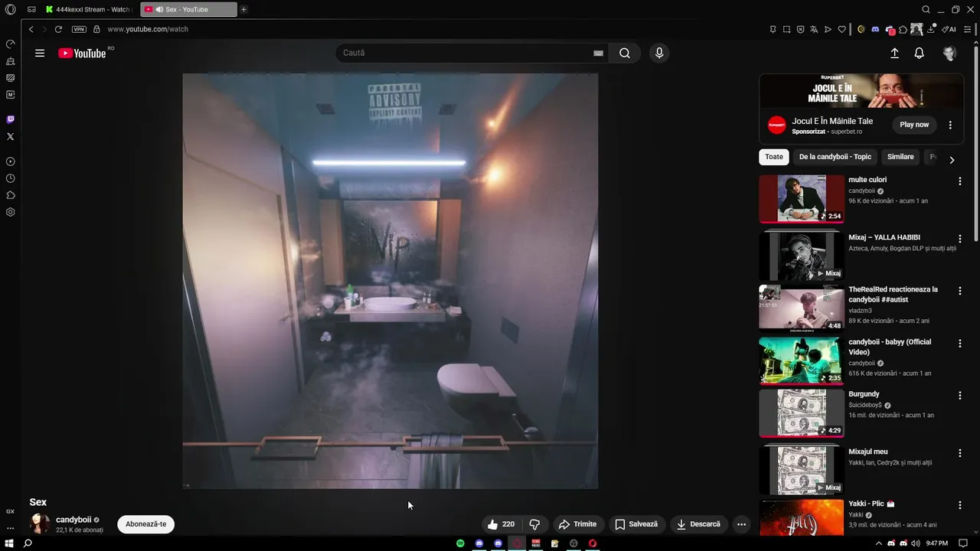Open Windows Start menu
Screen dimensions: 980x551
click(9, 543)
